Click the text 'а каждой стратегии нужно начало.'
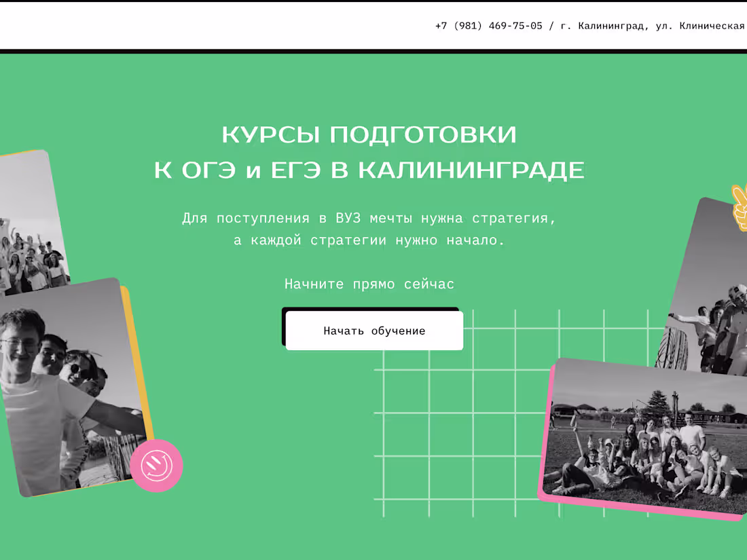747x560 pixels. (x=369, y=240)
